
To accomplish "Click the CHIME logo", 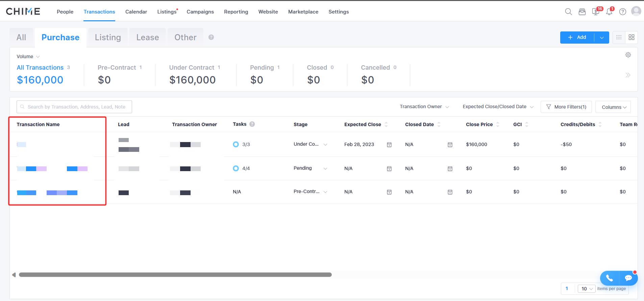I will [x=23, y=11].
